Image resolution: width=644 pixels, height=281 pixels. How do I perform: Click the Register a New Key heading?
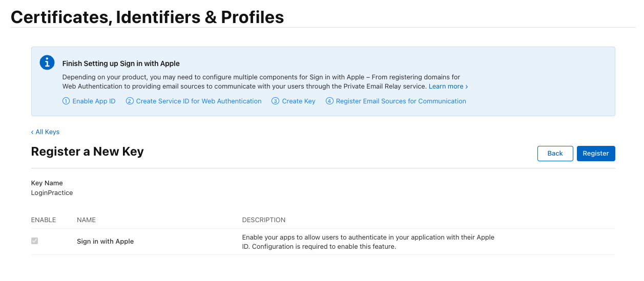[88, 152]
